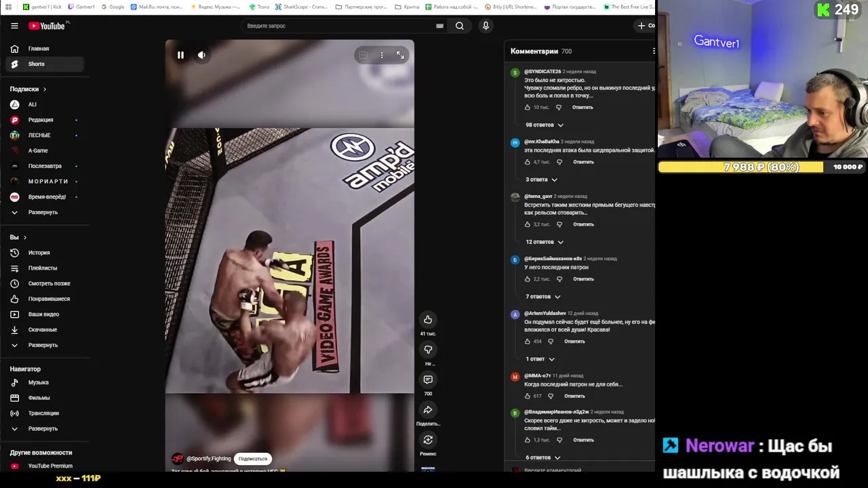868x488 pixels.
Task: Expand 3 ответа replies
Action: point(541,180)
